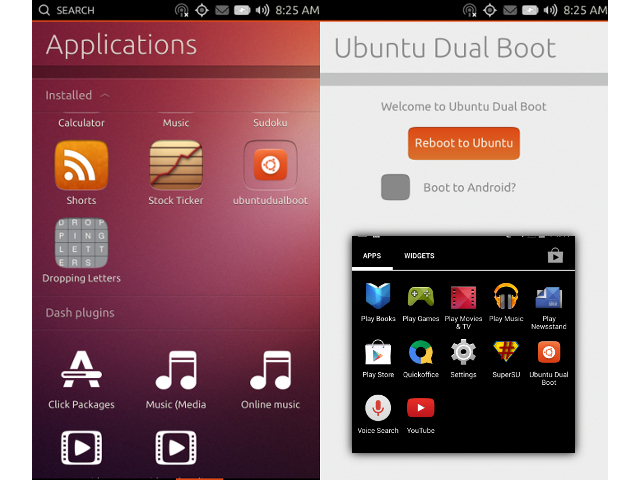Collapse the Installed section chevron
The height and width of the screenshot is (480, 640).
[x=105, y=96]
